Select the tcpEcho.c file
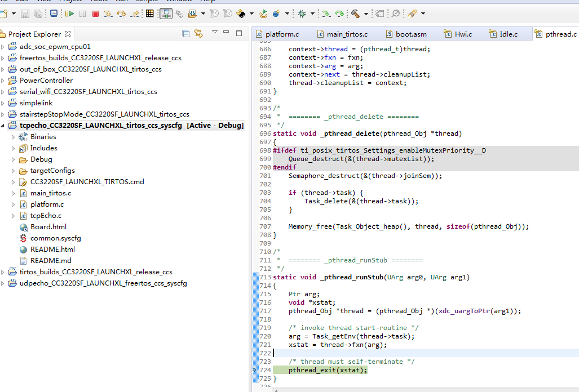Image resolution: width=579 pixels, height=392 pixels. [46, 216]
